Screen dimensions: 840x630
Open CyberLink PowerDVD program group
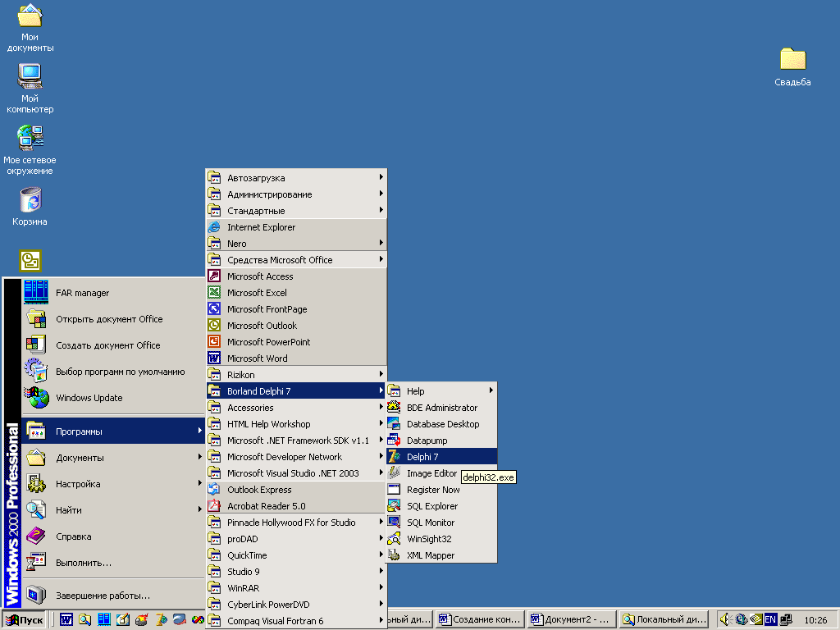pyautogui.click(x=296, y=605)
